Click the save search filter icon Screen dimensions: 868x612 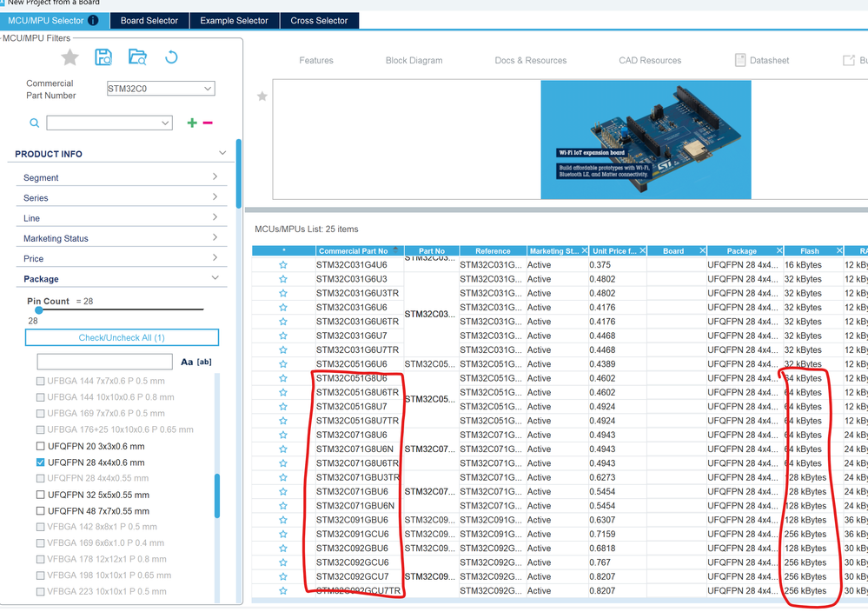[x=103, y=57]
